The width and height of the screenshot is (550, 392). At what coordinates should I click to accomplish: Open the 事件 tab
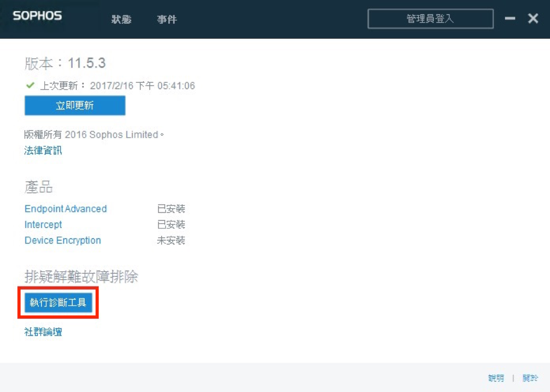tap(167, 19)
